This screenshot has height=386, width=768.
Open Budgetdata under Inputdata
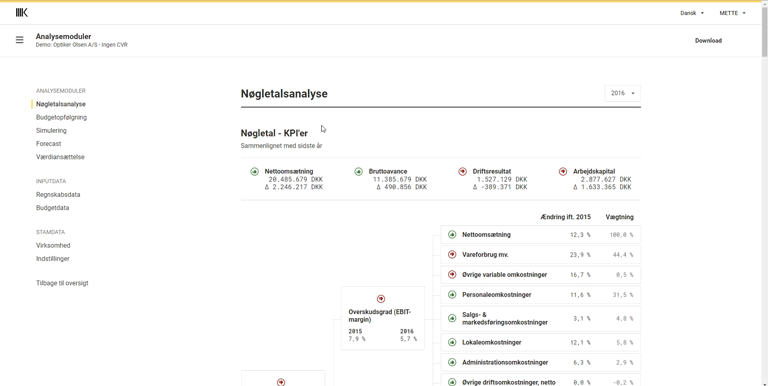(x=52, y=208)
